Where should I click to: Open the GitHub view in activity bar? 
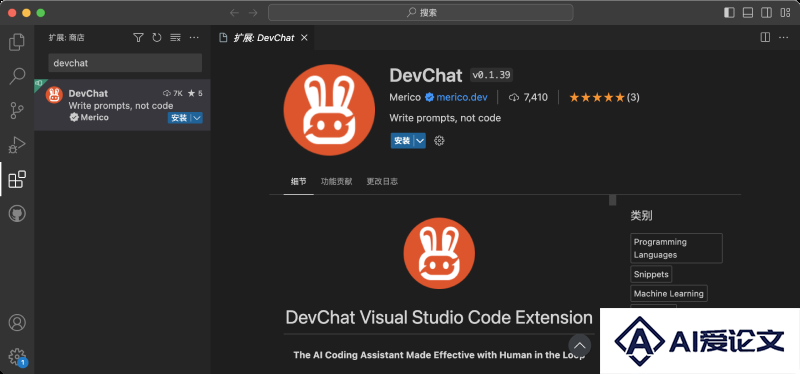pos(17,213)
